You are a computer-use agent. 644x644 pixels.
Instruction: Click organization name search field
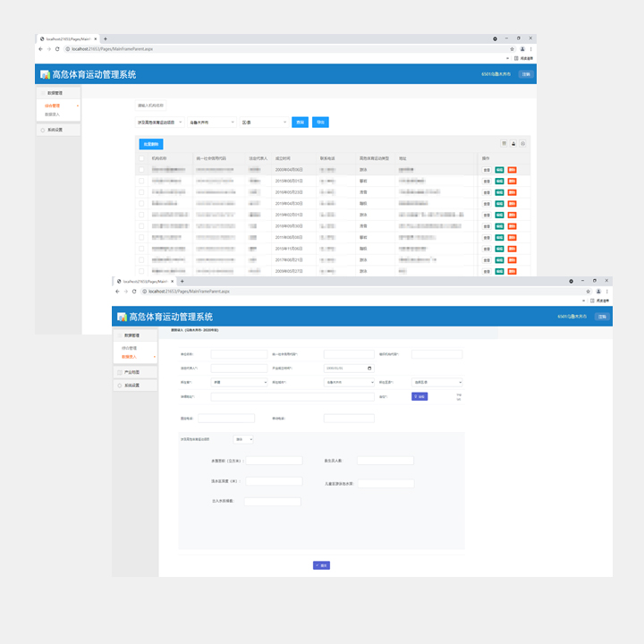tap(151, 106)
